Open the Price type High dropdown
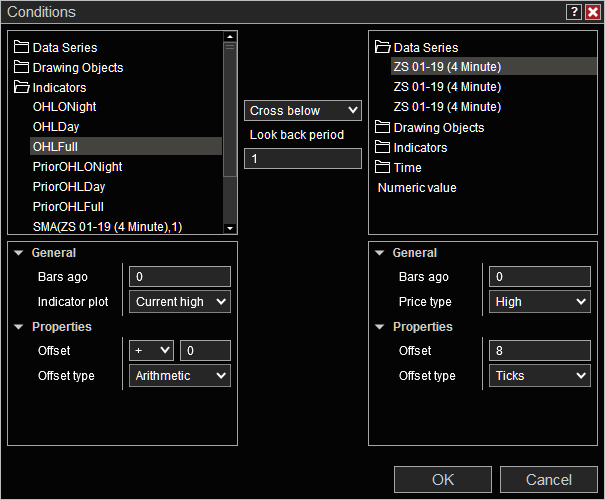 [x=540, y=301]
